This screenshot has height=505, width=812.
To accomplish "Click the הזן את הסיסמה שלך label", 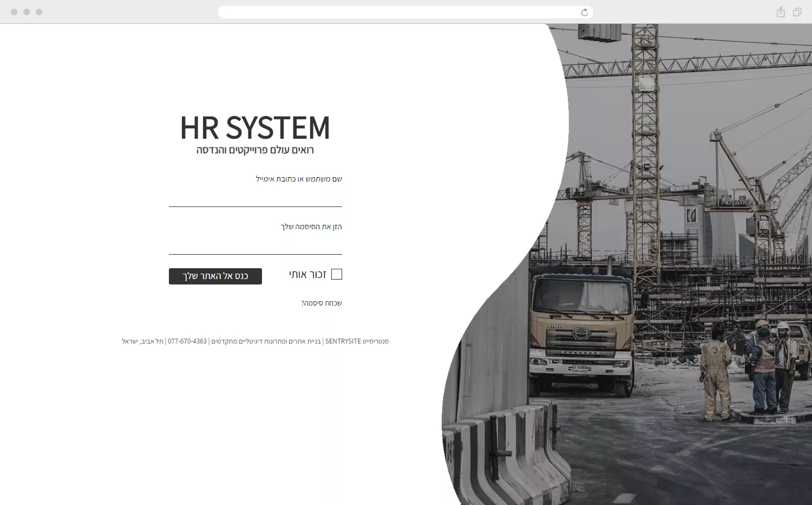I will 311,226.
